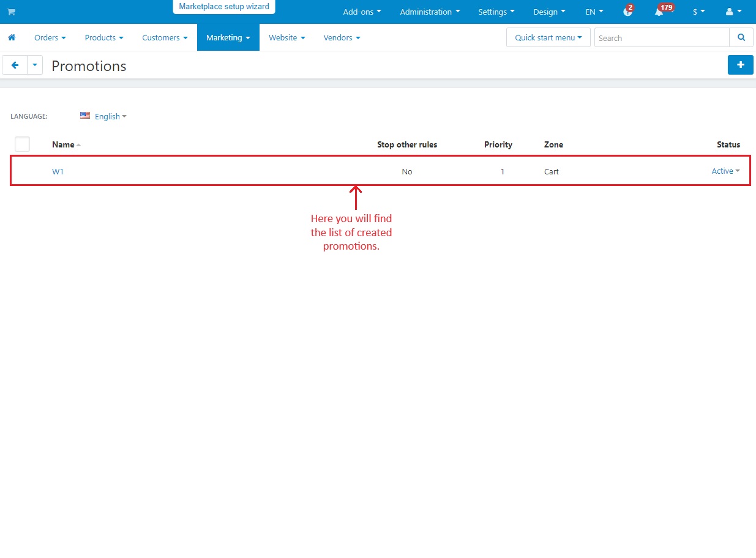Open the Marketing menu
Image resolution: width=756 pixels, height=558 pixels.
228,37
